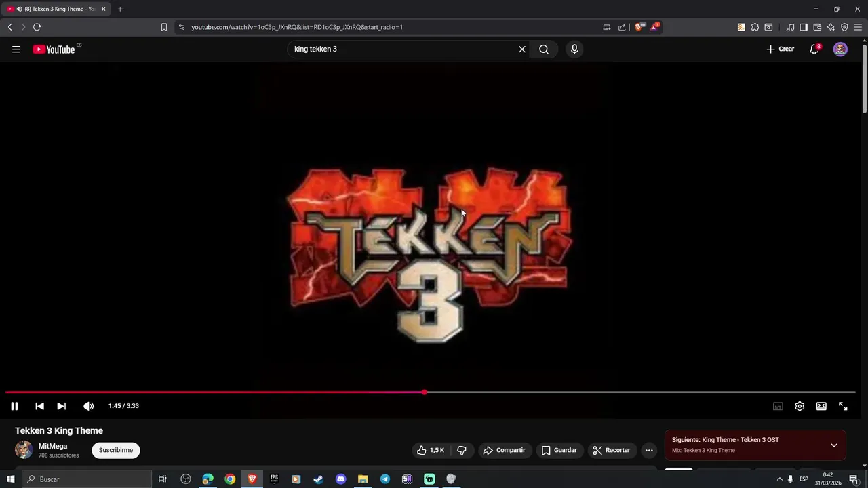Viewport: 868px width, 488px height.
Task: Click the time display 1:45 / 3:33
Action: [x=123, y=406]
